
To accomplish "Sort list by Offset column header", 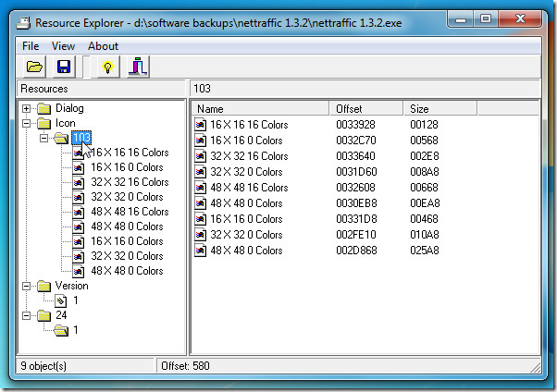I will pos(366,109).
